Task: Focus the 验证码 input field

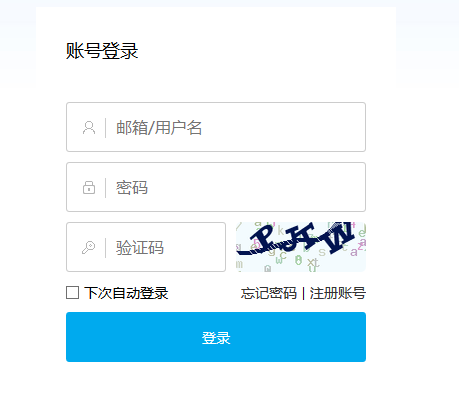Action: [146, 247]
